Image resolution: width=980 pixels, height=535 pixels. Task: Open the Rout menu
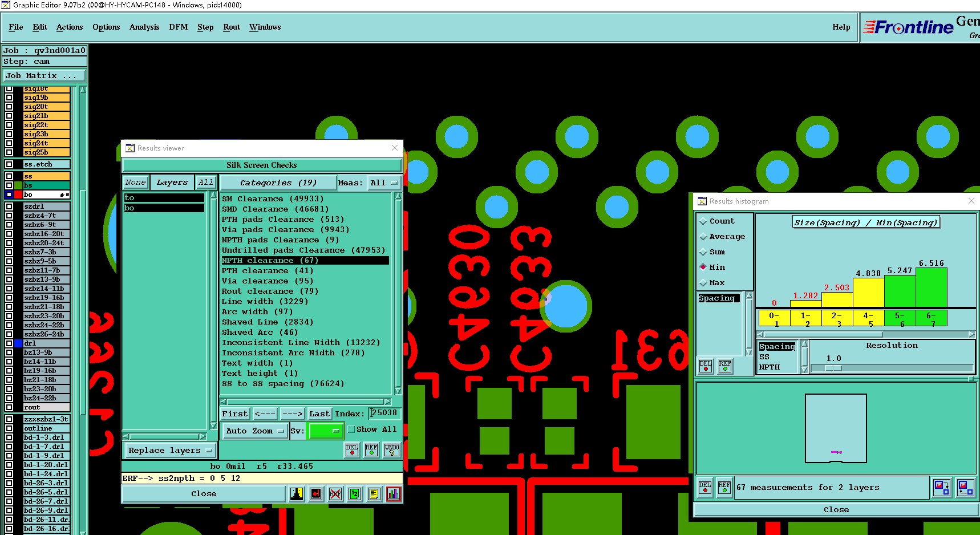click(232, 27)
